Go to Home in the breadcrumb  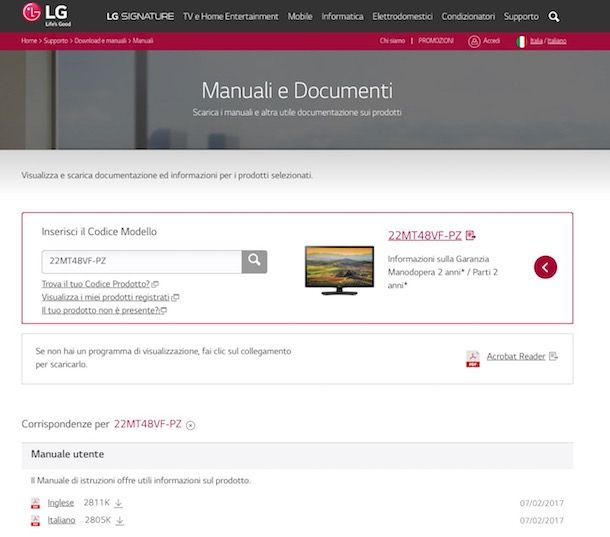coord(29,41)
